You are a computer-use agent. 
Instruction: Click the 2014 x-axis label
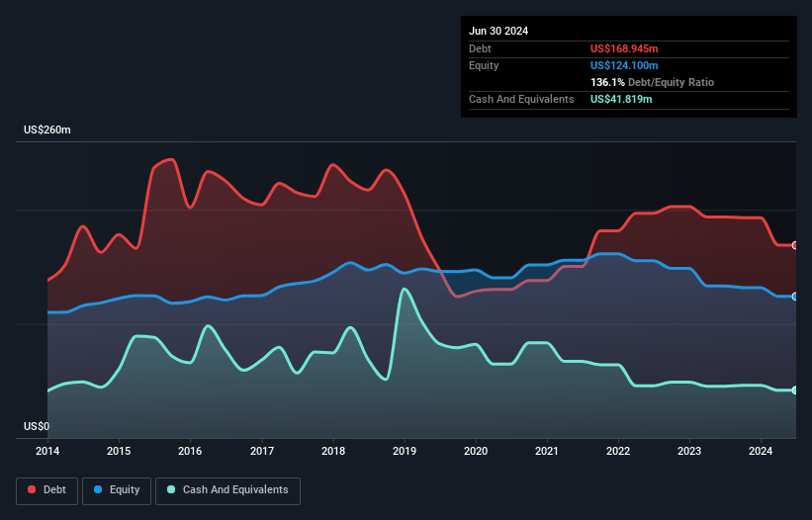pyautogui.click(x=47, y=451)
